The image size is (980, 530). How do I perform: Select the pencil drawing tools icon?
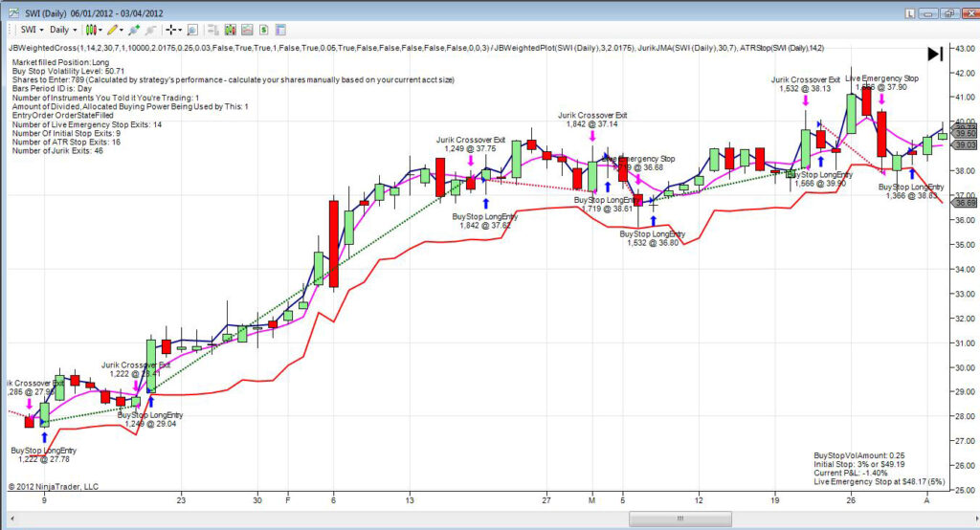(x=113, y=30)
